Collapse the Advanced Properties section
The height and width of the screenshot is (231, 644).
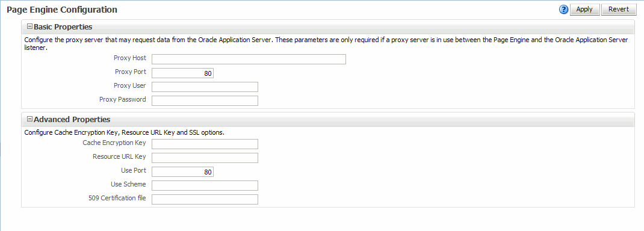[x=29, y=119]
